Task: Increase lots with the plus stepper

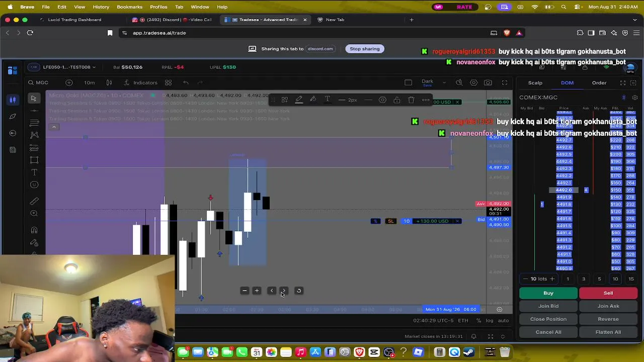Action: 552,279
